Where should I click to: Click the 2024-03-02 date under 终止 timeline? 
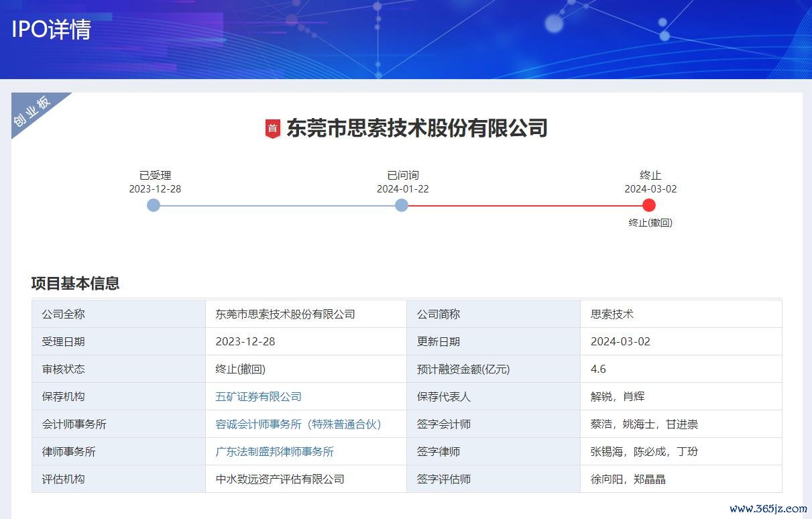click(650, 189)
